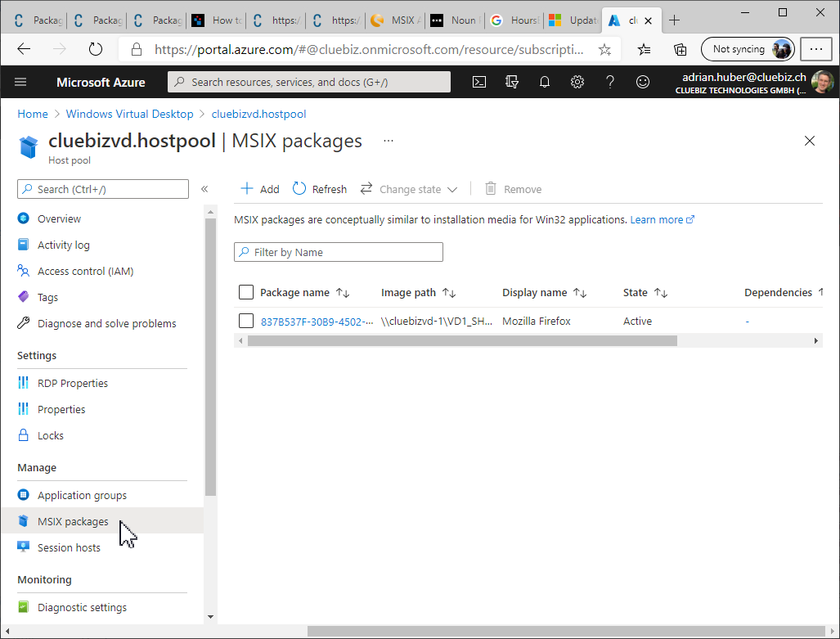Image resolution: width=840 pixels, height=639 pixels.
Task: Click the table horizontal scrollbar thumb
Action: pos(462,341)
